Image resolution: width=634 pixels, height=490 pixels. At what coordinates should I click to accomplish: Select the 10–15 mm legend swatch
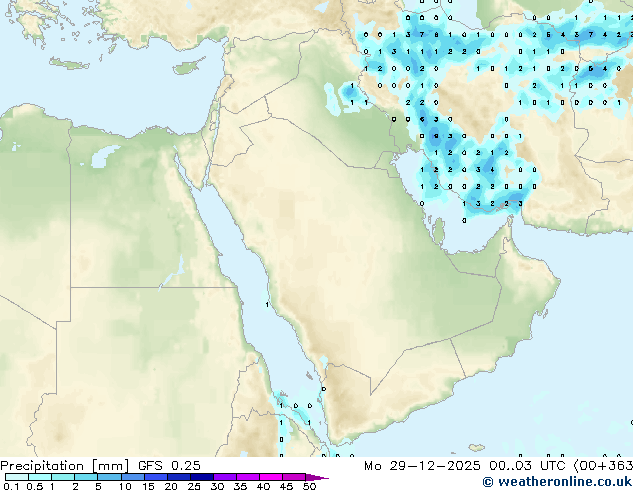click(132, 477)
